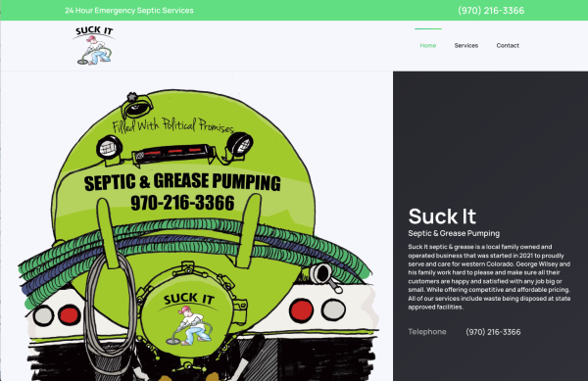Click the truck's 970-216-3366 lettering
The width and height of the screenshot is (588, 381).
pos(182,203)
